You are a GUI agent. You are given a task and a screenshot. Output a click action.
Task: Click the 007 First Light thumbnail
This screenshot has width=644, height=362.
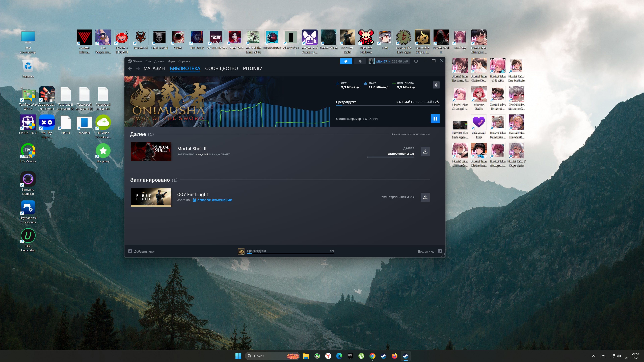(x=151, y=197)
